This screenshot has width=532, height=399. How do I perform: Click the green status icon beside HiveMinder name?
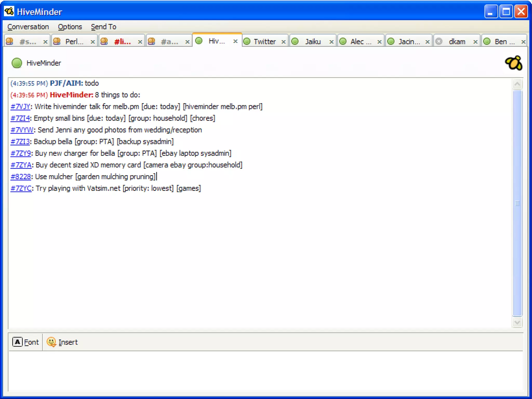click(17, 63)
